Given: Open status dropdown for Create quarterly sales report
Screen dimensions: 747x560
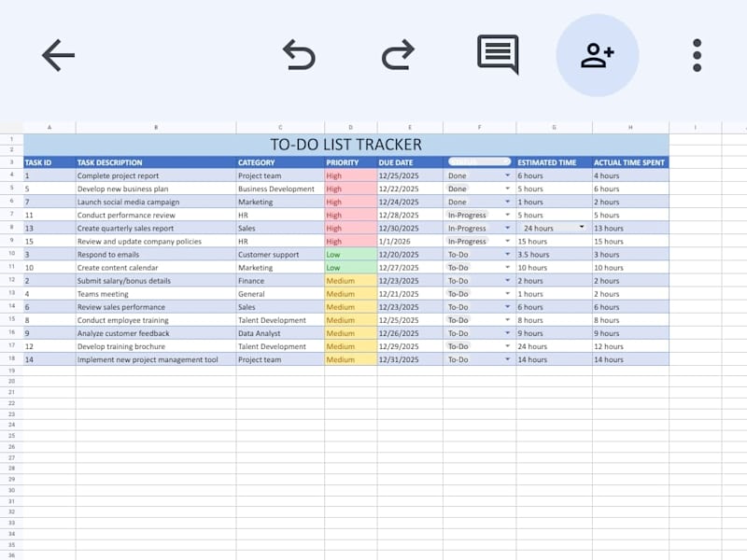Looking at the screenshot, I should tap(507, 228).
